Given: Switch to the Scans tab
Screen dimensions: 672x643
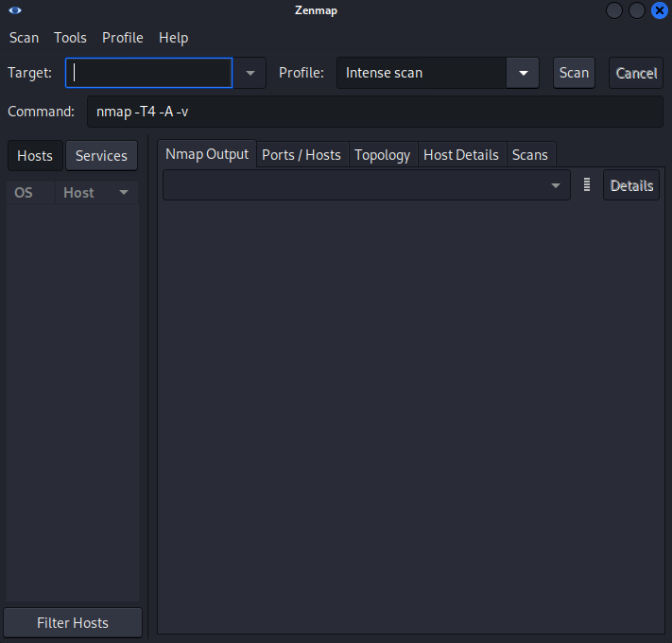Looking at the screenshot, I should [530, 155].
